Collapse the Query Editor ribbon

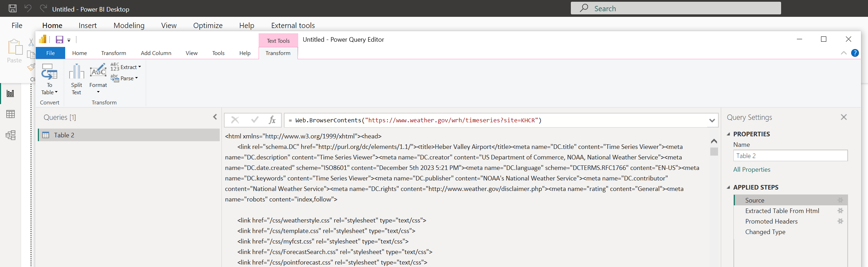coord(843,53)
